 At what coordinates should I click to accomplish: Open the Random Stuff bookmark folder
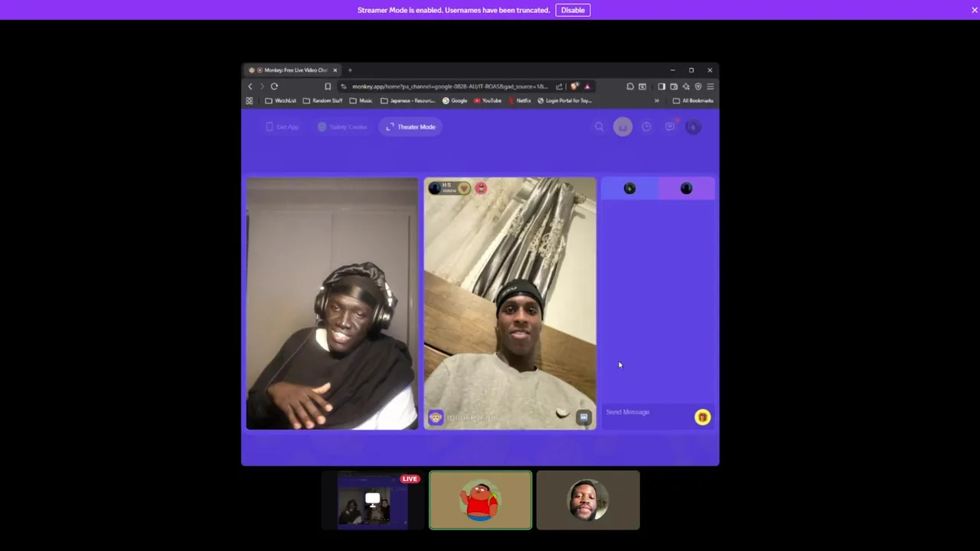322,101
